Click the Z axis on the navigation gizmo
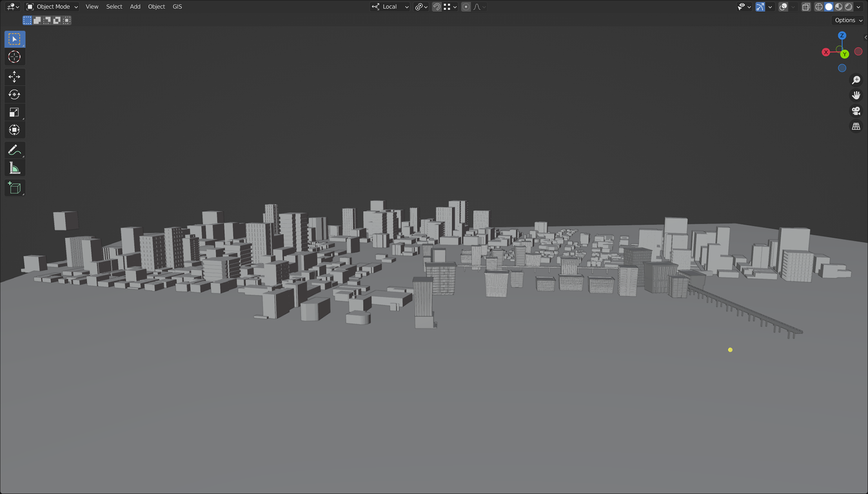Screen dimensions: 868x494 (842, 35)
